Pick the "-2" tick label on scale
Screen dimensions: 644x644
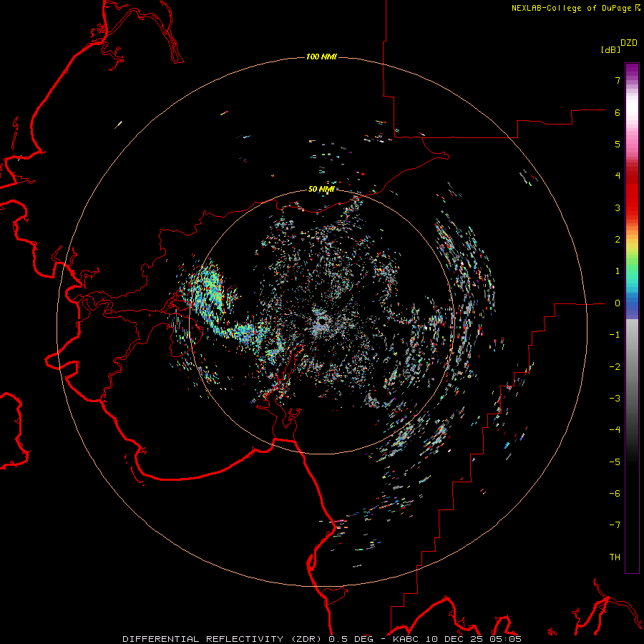click(615, 367)
